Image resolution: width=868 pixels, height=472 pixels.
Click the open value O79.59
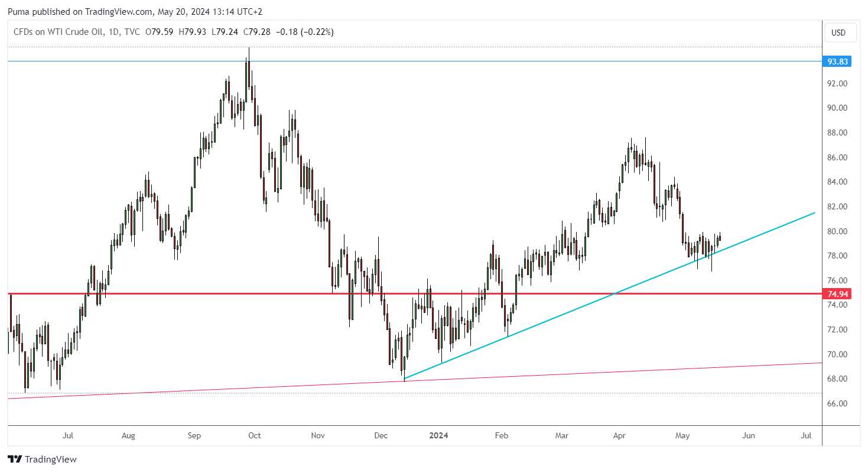click(160, 32)
